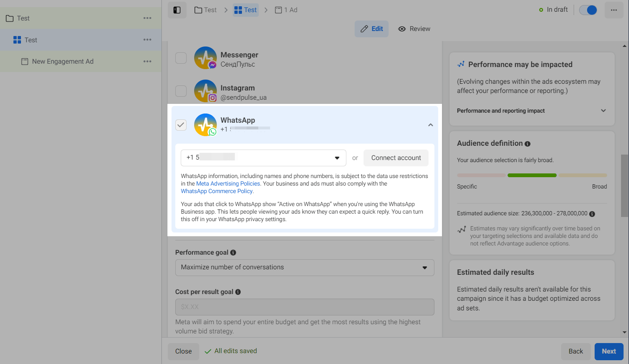Click the scrollbar down arrow
The image size is (629, 364).
[624, 333]
